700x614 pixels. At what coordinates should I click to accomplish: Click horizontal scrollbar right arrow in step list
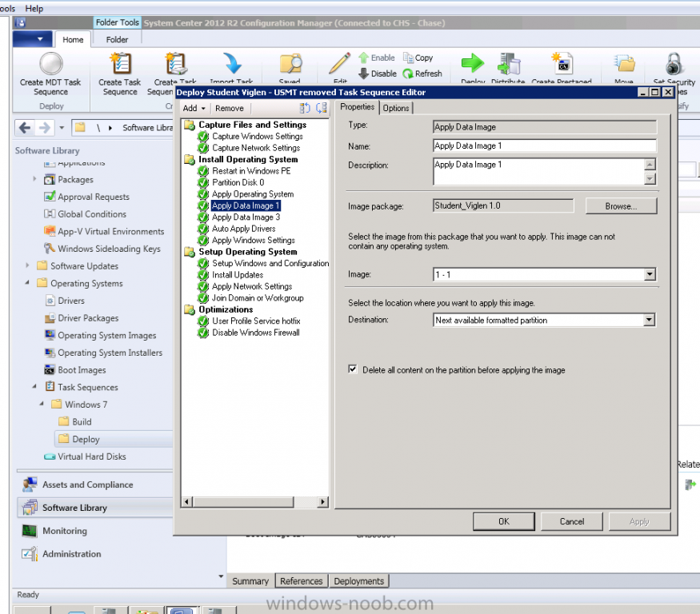coord(322,502)
